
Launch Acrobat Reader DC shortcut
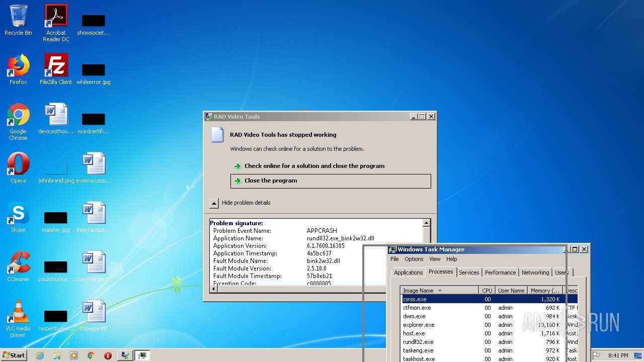point(56,23)
